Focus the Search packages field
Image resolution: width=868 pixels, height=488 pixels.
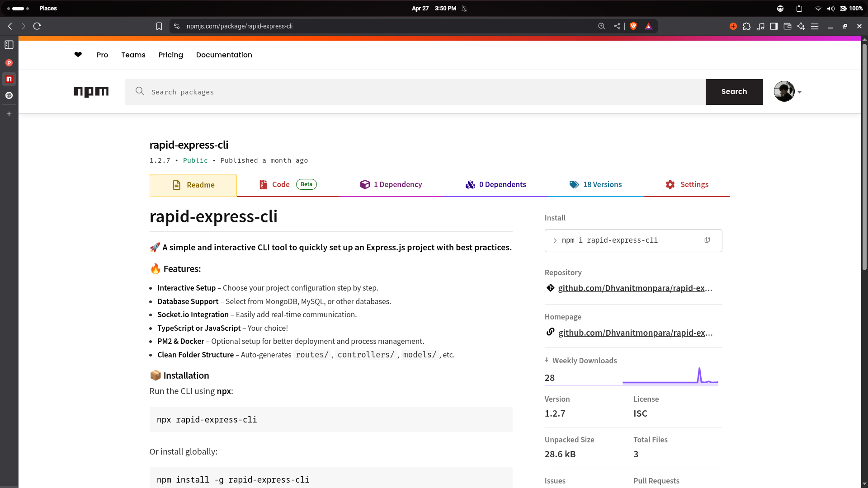[x=415, y=92]
